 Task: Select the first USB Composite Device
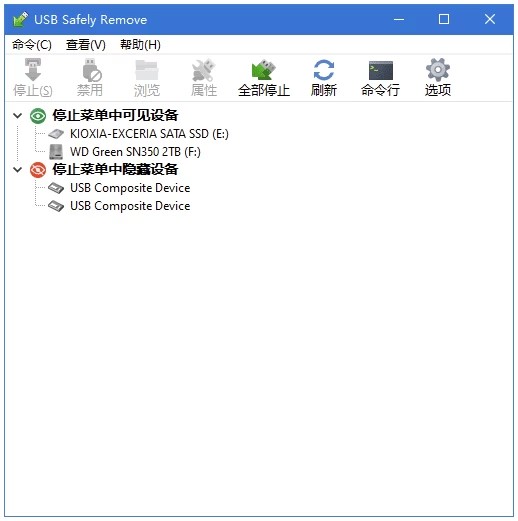tap(130, 188)
